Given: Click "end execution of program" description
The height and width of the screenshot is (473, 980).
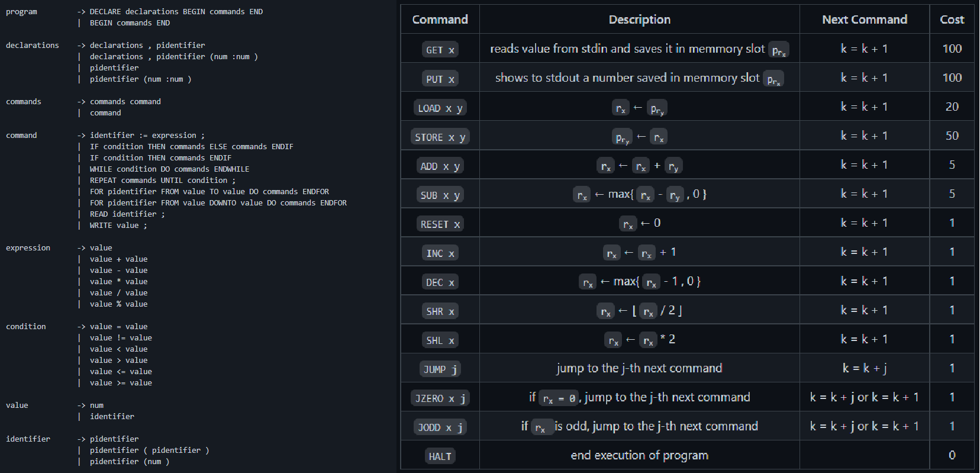Looking at the screenshot, I should pyautogui.click(x=639, y=455).
